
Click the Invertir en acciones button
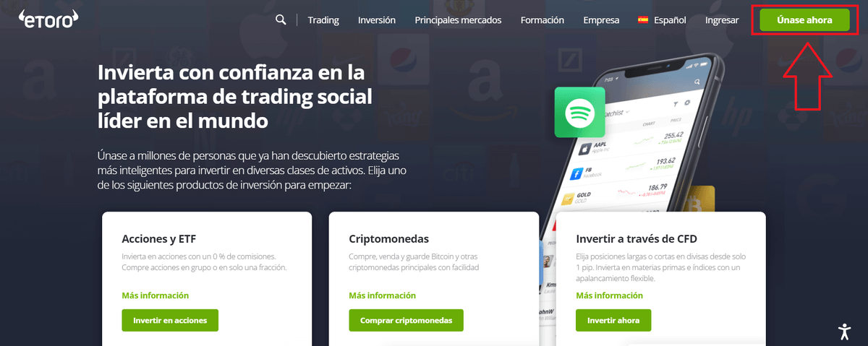pyautogui.click(x=170, y=320)
